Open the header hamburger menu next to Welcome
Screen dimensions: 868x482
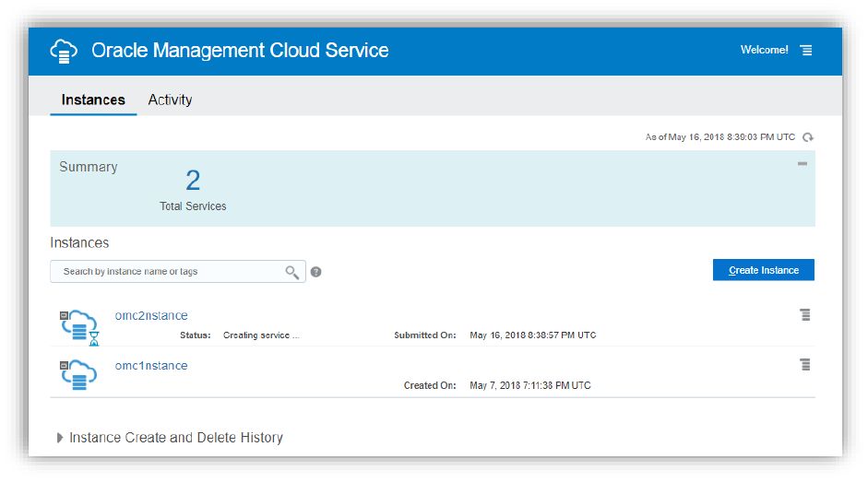[x=806, y=51]
